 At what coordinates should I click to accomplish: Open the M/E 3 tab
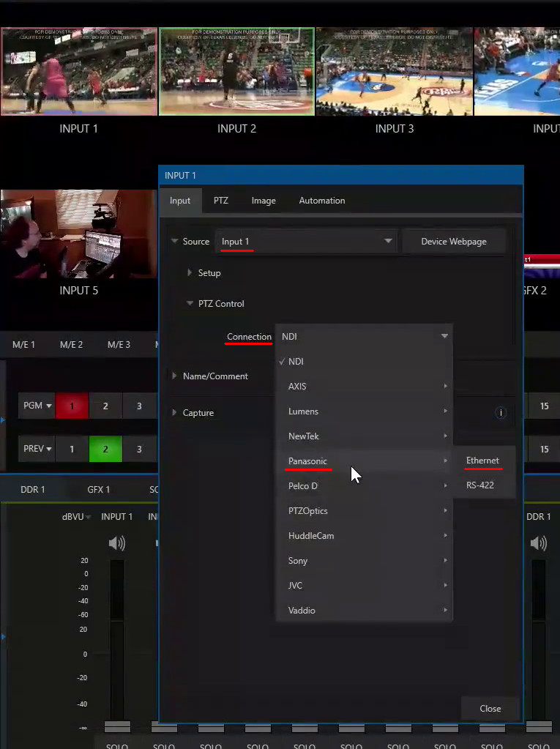click(x=119, y=344)
